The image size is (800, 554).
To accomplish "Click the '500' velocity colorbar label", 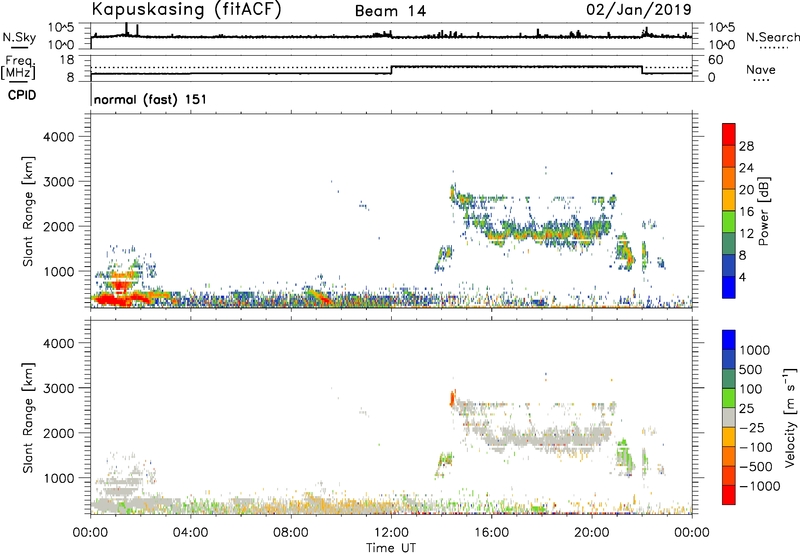I will (751, 369).
